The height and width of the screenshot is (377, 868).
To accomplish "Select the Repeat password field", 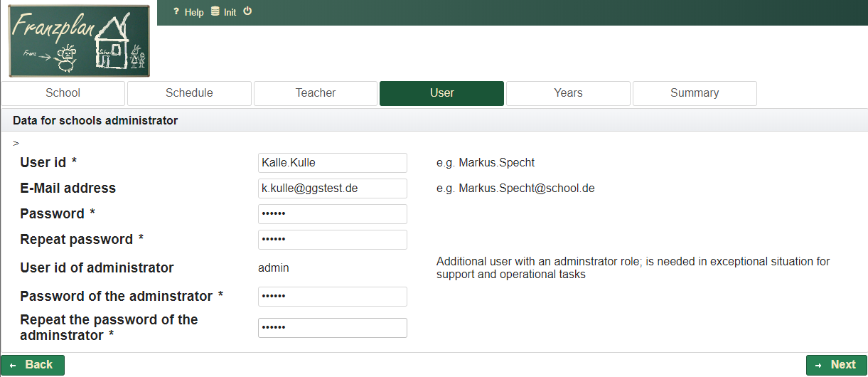I will (x=332, y=240).
